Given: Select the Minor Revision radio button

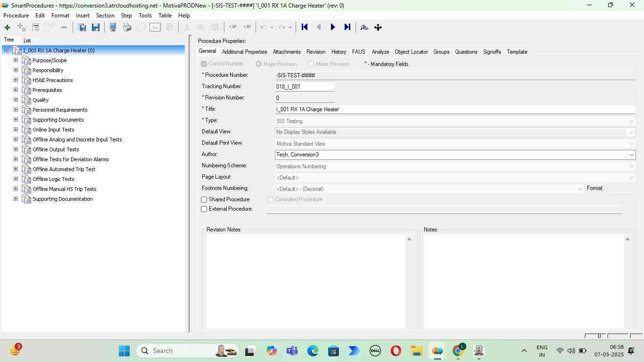Looking at the screenshot, I should (311, 64).
